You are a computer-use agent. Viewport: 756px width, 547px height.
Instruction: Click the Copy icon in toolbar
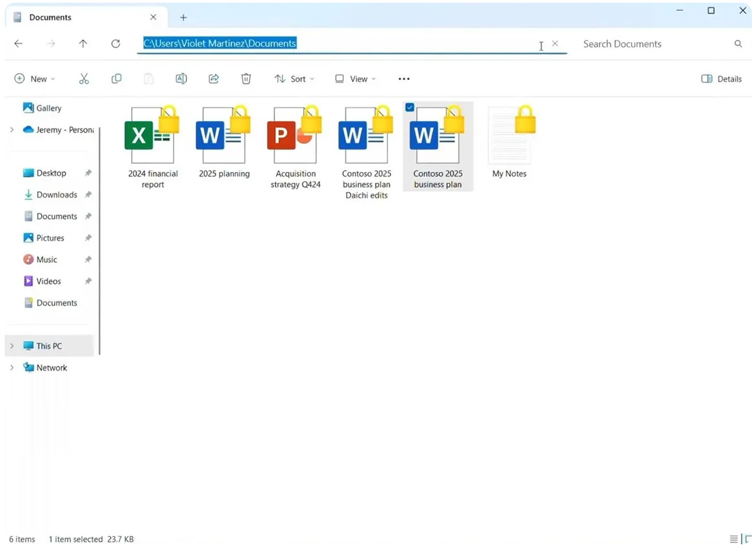tap(116, 79)
